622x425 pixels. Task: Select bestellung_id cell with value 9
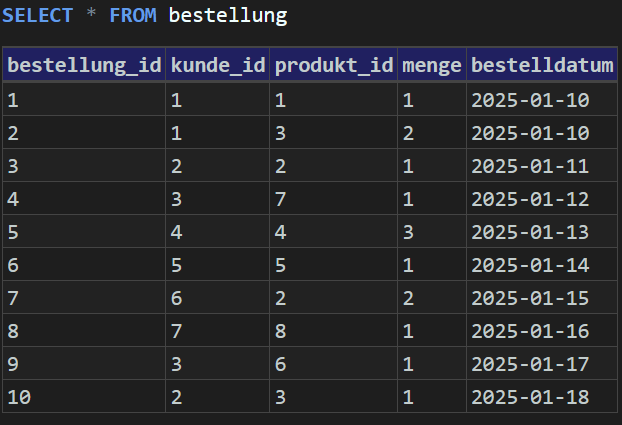pyautogui.click(x=84, y=364)
